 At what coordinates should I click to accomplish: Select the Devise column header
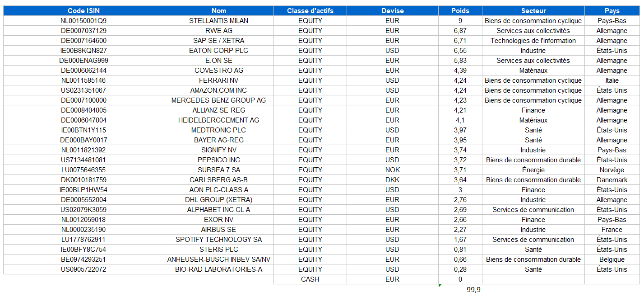(392, 11)
